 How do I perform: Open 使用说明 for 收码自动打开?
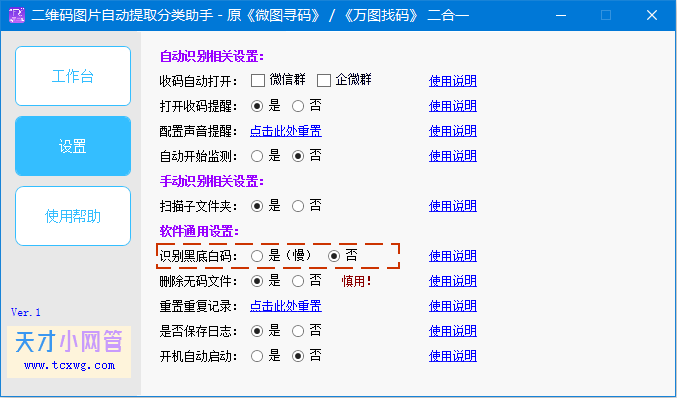click(x=453, y=81)
